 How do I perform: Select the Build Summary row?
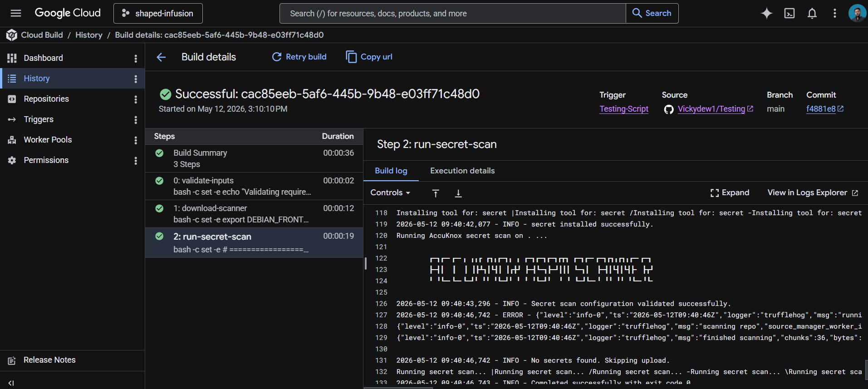[254, 158]
